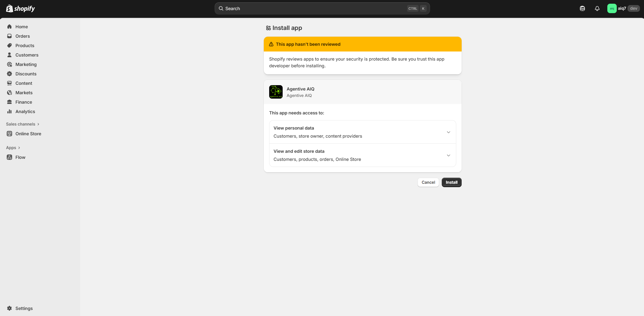
Task: Open Online Store sales channel
Action: pos(28,134)
